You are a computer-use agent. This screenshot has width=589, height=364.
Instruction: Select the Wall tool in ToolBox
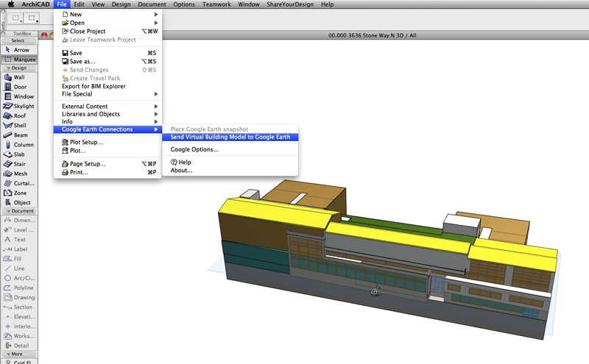click(19, 77)
